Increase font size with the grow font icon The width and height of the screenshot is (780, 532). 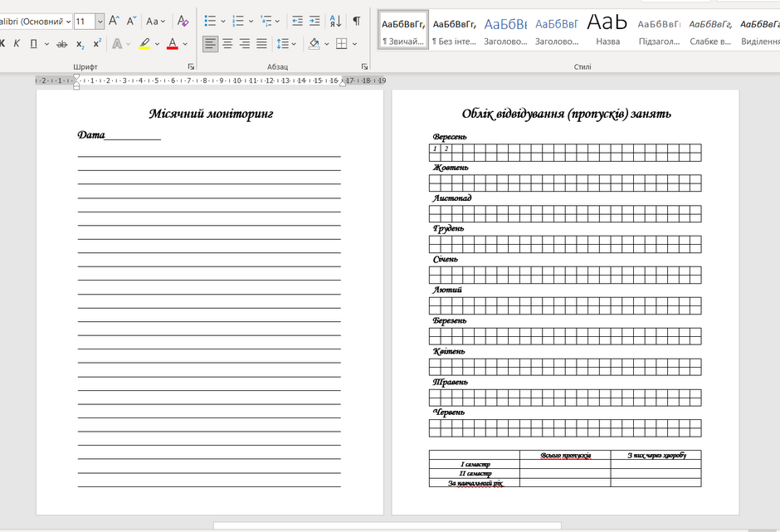(114, 21)
